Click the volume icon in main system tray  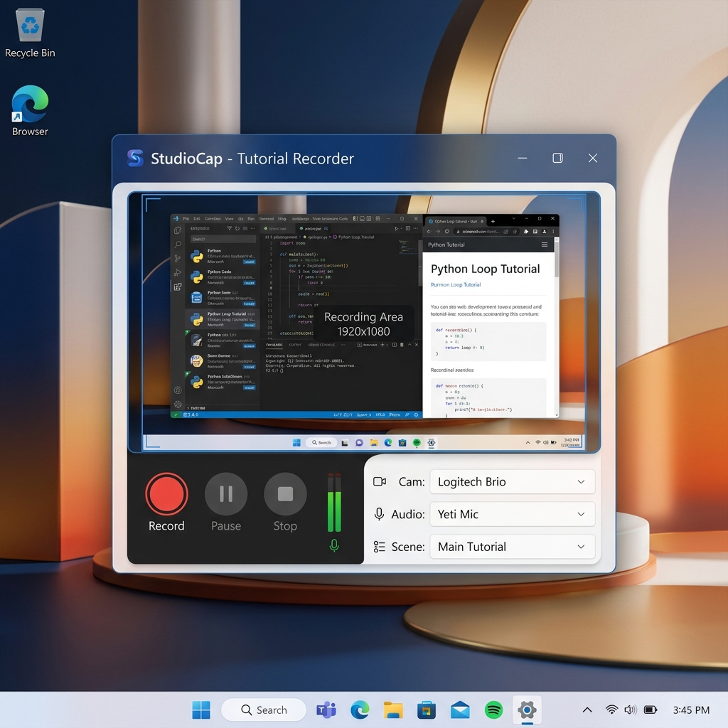[x=631, y=710]
